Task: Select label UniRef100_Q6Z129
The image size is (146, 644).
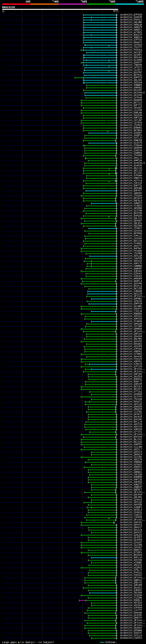Action: pos(131,294)
